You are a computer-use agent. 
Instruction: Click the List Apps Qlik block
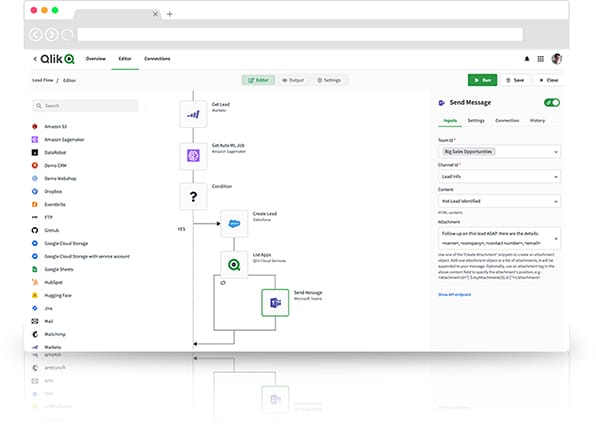tap(234, 264)
